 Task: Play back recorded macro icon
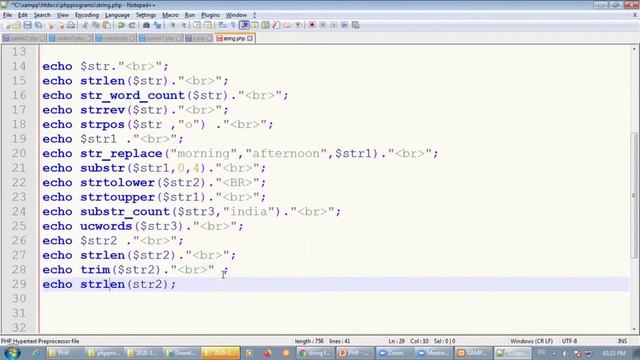[333, 25]
